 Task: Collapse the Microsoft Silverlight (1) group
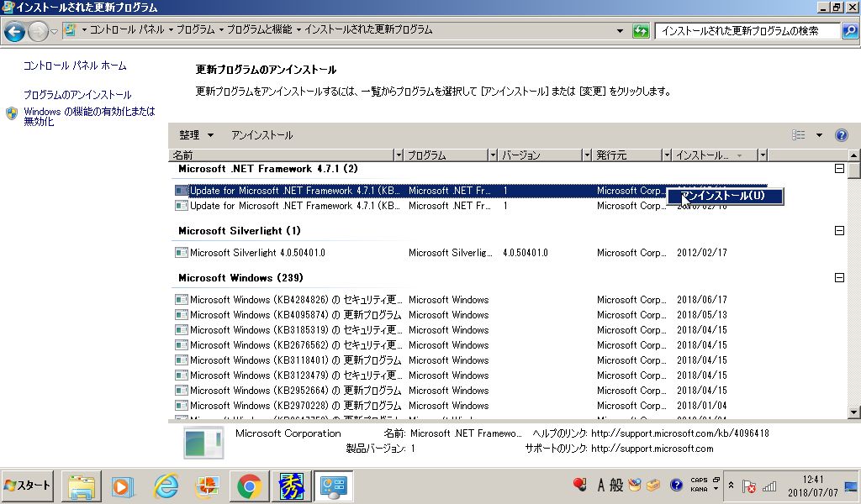point(839,228)
